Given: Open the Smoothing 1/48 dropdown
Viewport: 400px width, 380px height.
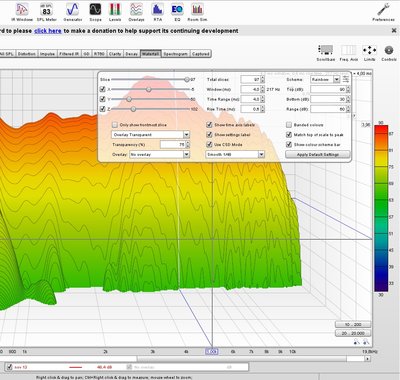Looking at the screenshot, I should point(235,154).
